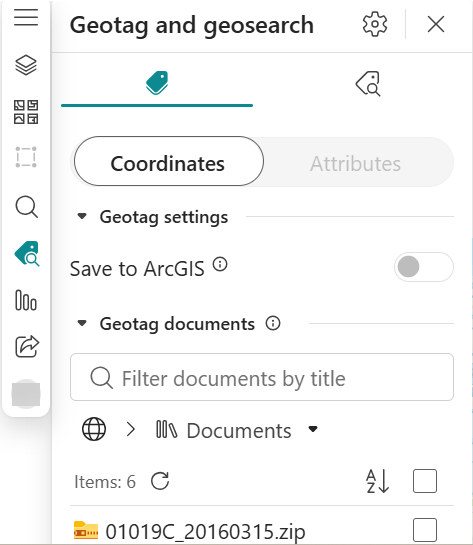Image resolution: width=473 pixels, height=545 pixels.
Task: Select the Attributes option
Action: click(x=356, y=163)
